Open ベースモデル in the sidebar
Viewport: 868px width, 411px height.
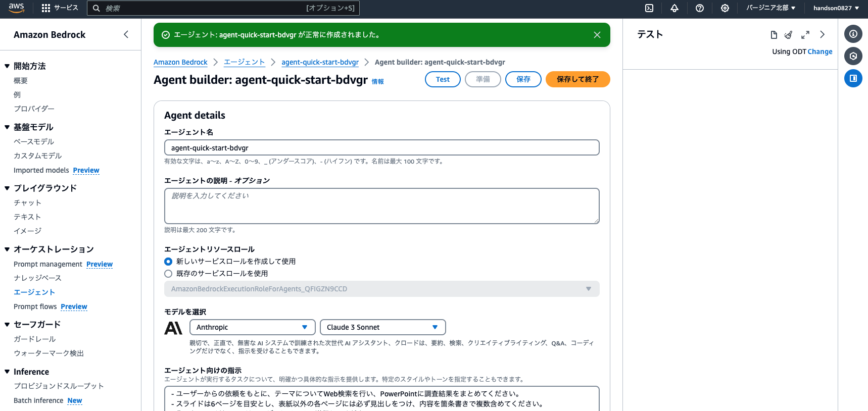tap(34, 142)
